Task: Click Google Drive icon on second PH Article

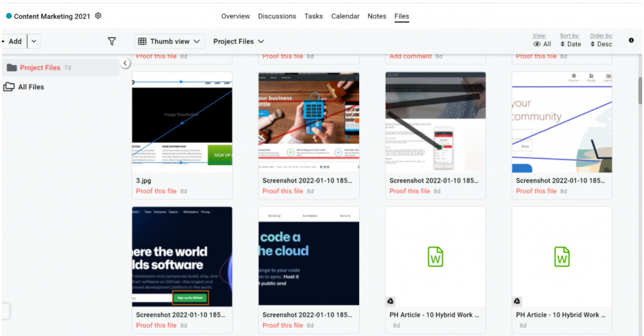Action: (x=517, y=301)
